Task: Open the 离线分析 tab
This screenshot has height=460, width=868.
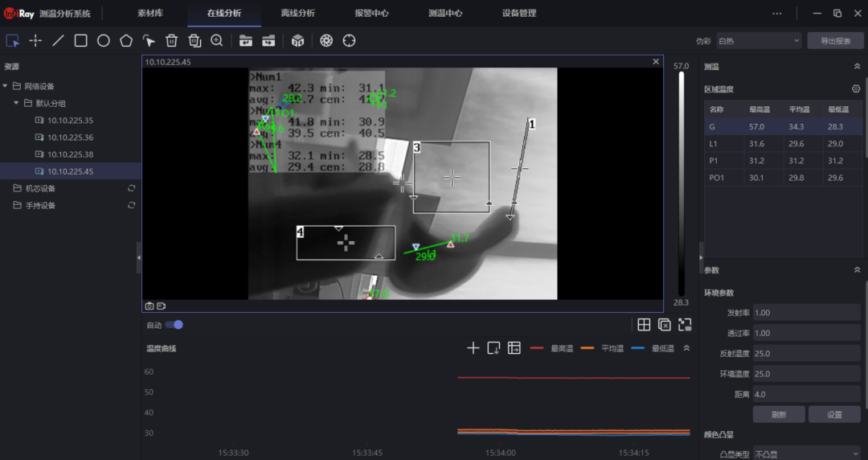Action: [x=297, y=14]
